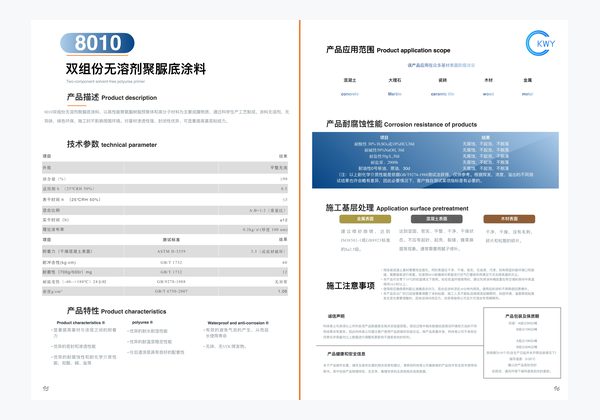Screen dimensions: 600x420
Task: Click the 'concrete' application label
Action: [350, 94]
